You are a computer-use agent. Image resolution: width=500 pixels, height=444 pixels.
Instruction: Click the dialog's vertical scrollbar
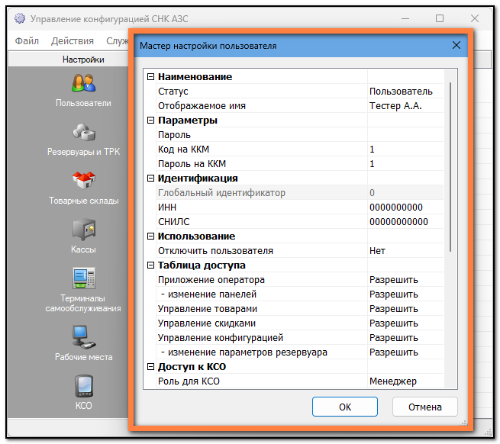pyautogui.click(x=450, y=167)
